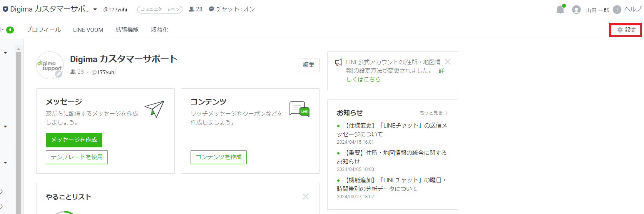Open the account switcher dropdown arrow
Viewport: 644px width, 214px height.
click(95, 10)
